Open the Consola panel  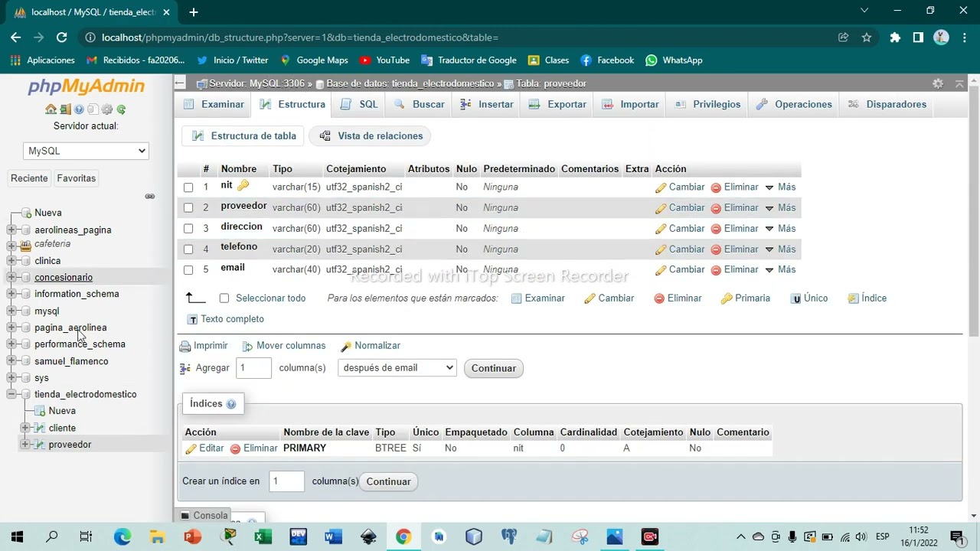204,516
